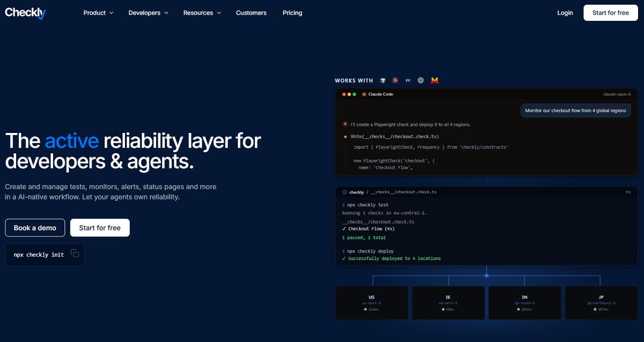Click the '$ npx checkly test' command line
644x342 pixels.
[x=365, y=205]
